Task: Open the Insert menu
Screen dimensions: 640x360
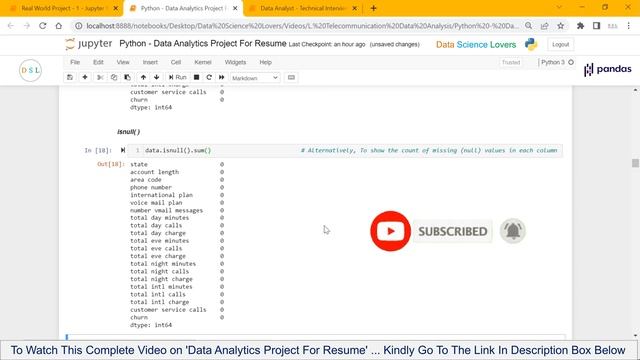Action: click(150, 62)
